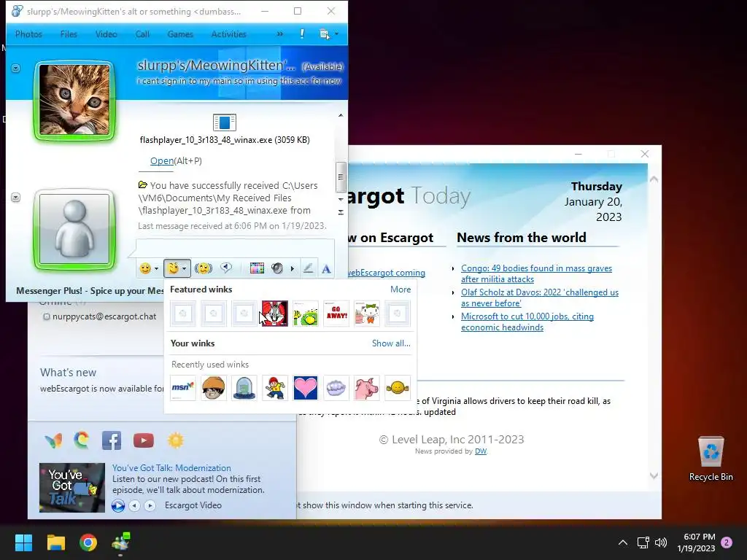Screen dimensions: 747x560
Task: Pick the red-cap dancing character wink
Action: [275, 388]
